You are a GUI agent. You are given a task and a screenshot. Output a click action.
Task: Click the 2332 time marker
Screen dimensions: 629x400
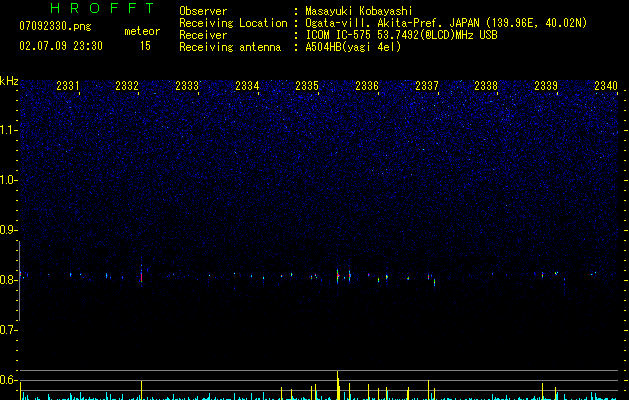127,86
